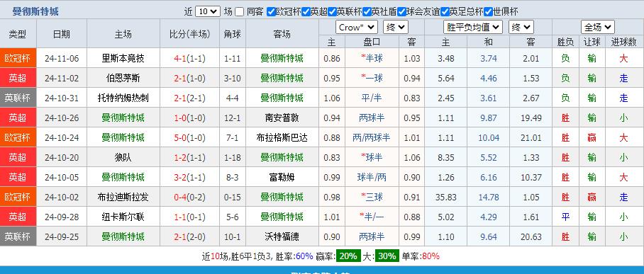The height and width of the screenshot is (274, 644).
Task: Click draw odds value 14.78
Action: (x=489, y=197)
